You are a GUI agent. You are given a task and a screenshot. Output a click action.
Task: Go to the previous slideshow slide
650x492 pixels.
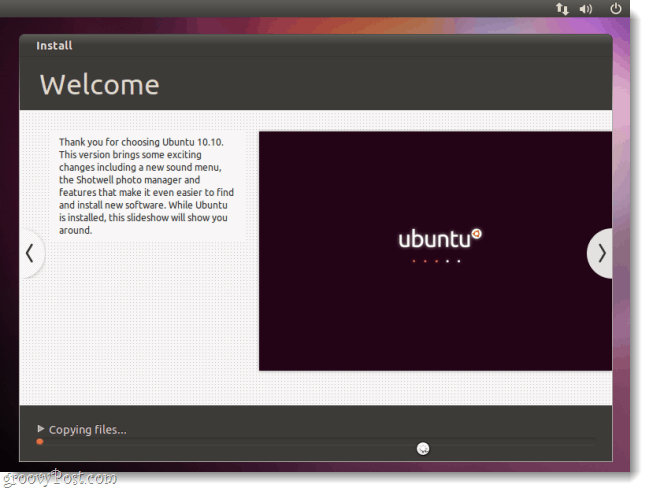(31, 253)
